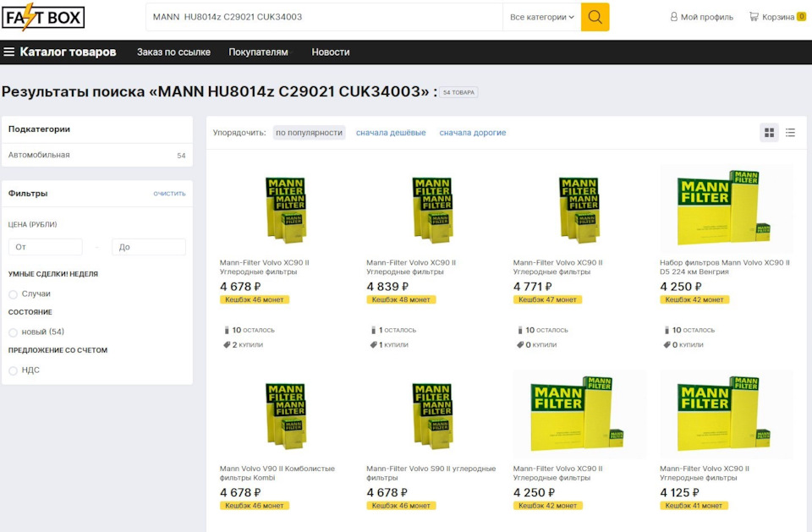Open the Покупателям menu
Screen dimensions: 812x532
point(259,52)
